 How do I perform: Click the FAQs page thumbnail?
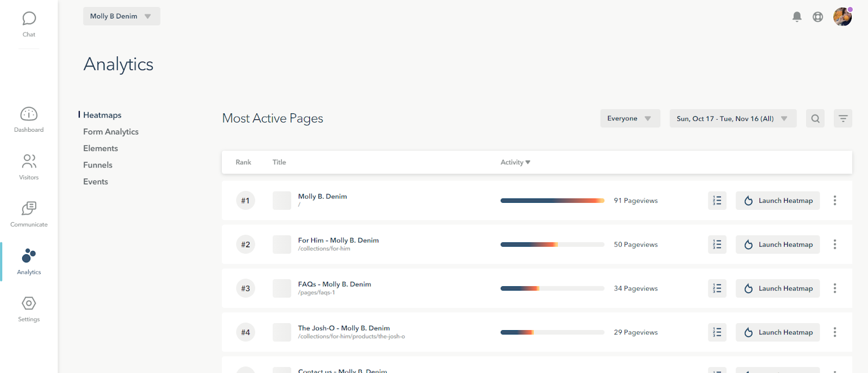click(x=282, y=288)
